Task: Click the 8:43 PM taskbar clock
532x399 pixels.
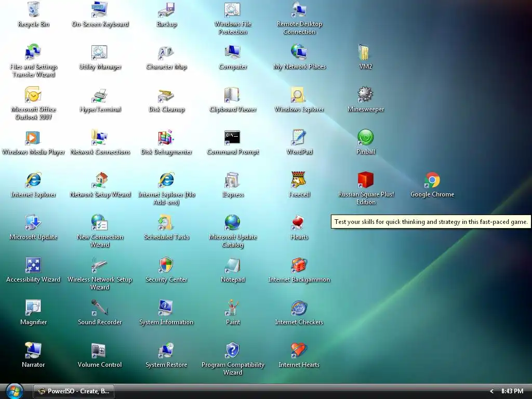Action: tap(512, 391)
